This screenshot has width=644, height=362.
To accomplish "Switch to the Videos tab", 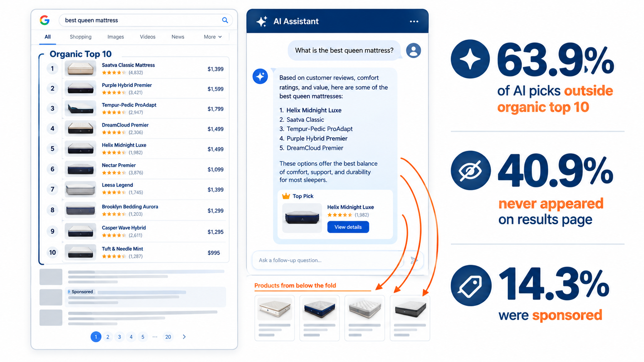I will coord(148,37).
